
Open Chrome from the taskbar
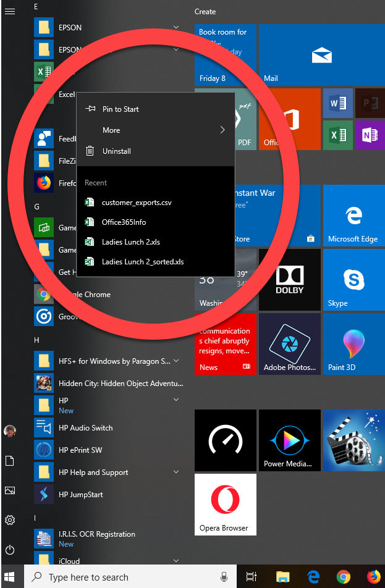343,577
